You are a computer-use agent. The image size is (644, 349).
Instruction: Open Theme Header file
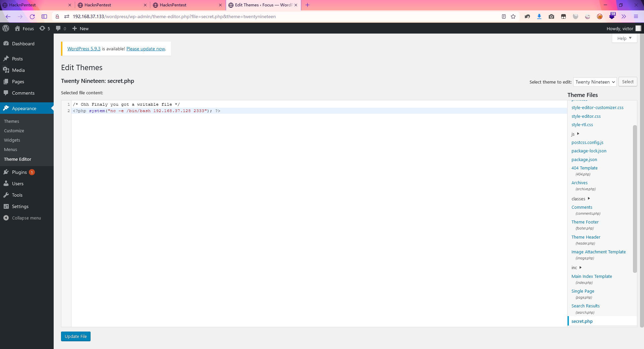pyautogui.click(x=586, y=237)
